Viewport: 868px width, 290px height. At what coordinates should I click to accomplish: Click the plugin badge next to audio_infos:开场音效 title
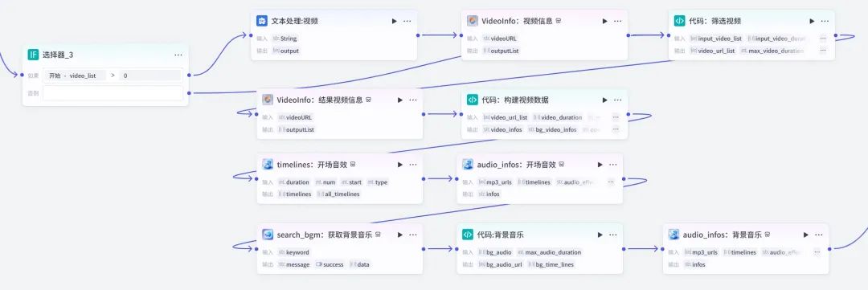561,165
